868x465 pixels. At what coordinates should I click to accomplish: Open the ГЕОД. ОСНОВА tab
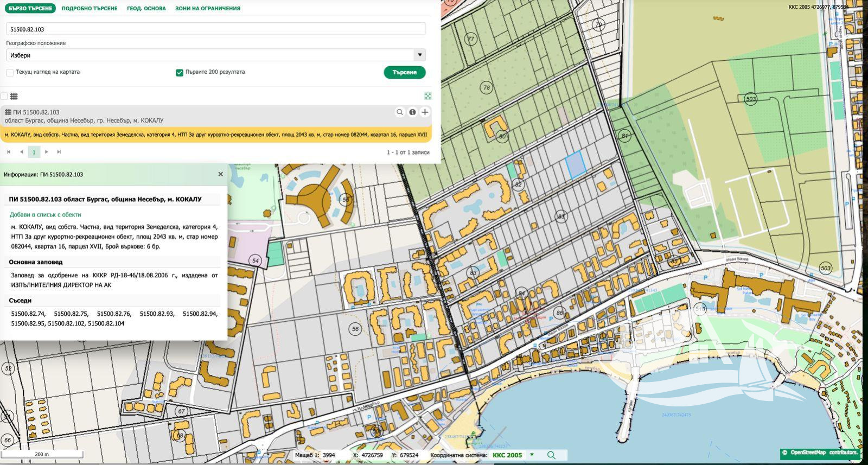146,8
